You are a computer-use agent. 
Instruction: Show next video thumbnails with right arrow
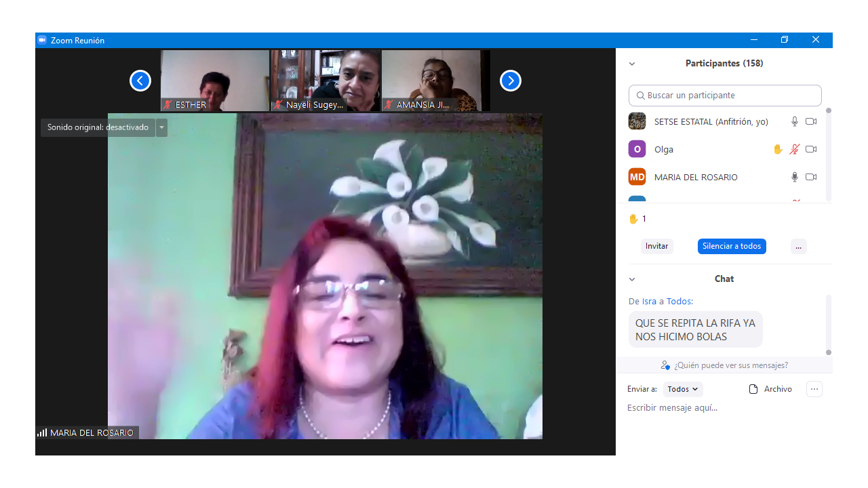point(511,81)
